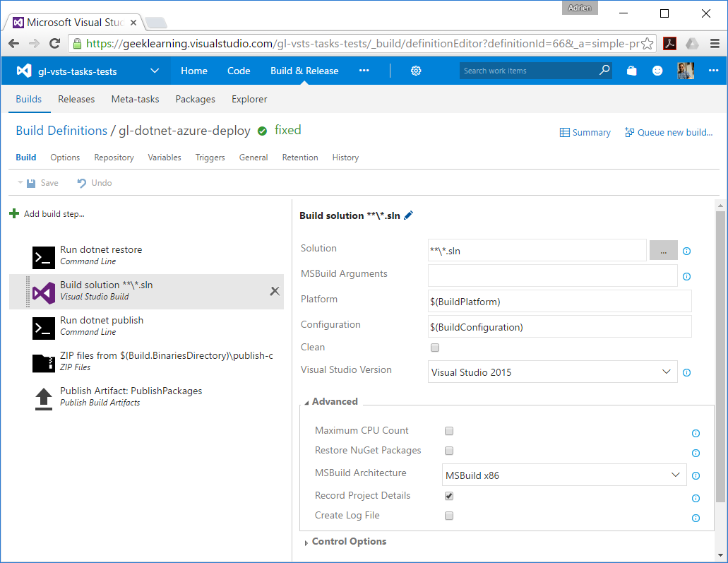
Task: Open the Repository tab
Action: click(x=114, y=158)
